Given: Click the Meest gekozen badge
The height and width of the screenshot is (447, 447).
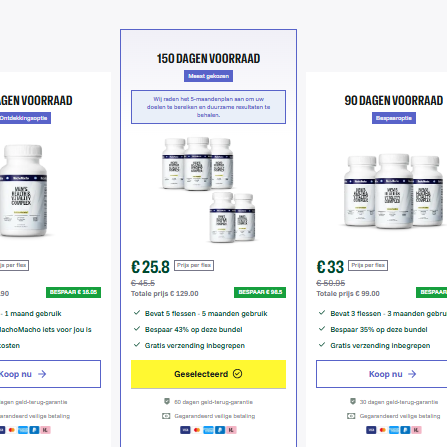Looking at the screenshot, I should [x=208, y=76].
